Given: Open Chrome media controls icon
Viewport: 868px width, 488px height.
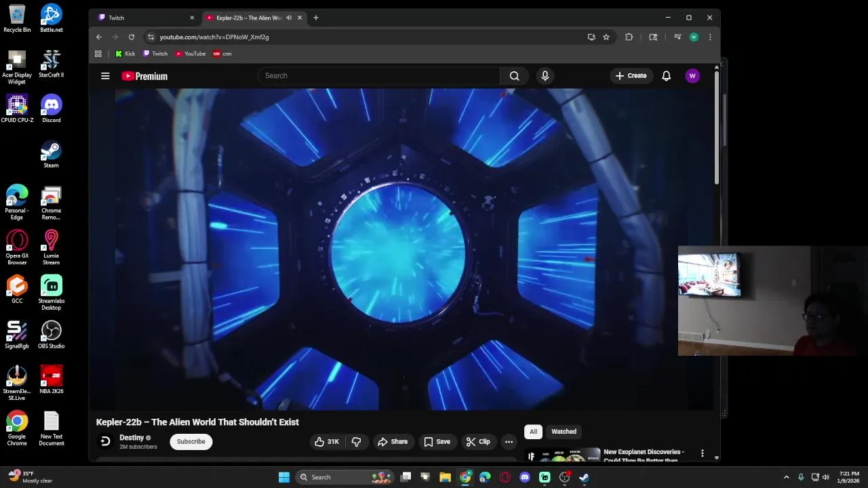Looking at the screenshot, I should coord(677,37).
